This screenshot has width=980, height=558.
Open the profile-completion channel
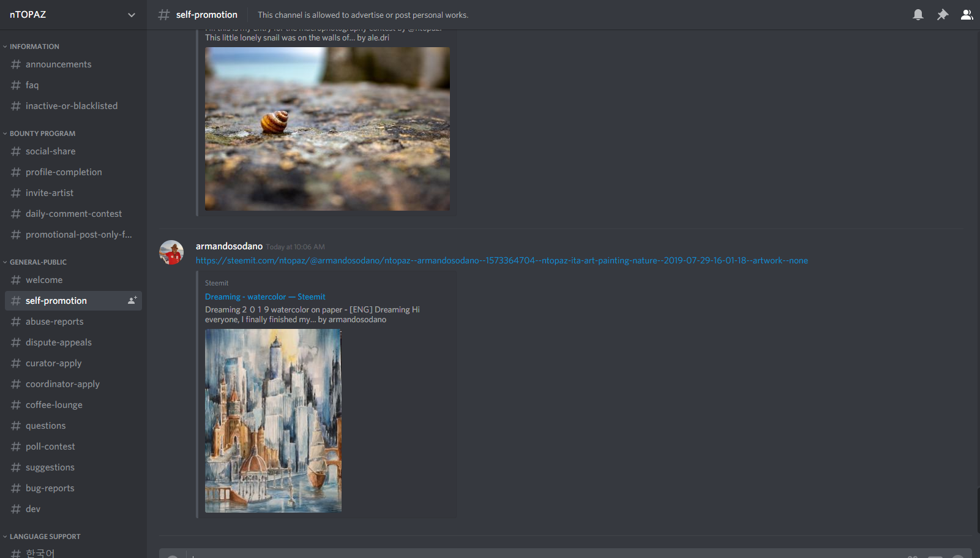(x=73, y=172)
